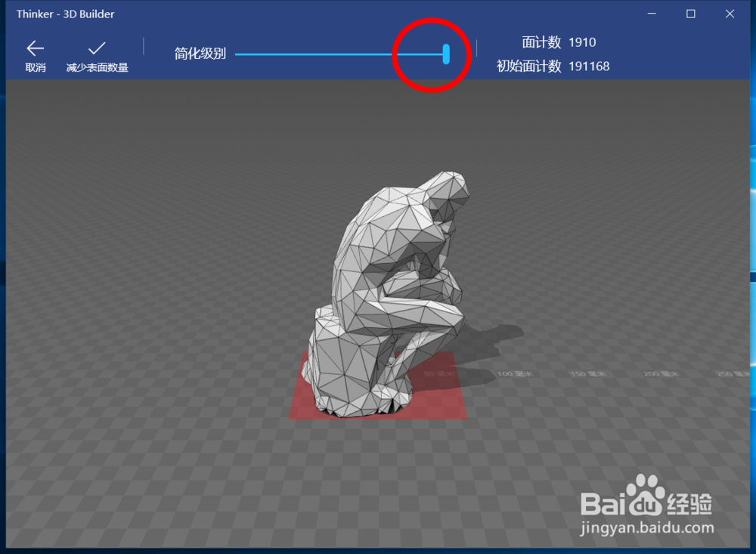Click the Thinker - 3D Builder title text
This screenshot has height=554, width=756.
tap(65, 14)
